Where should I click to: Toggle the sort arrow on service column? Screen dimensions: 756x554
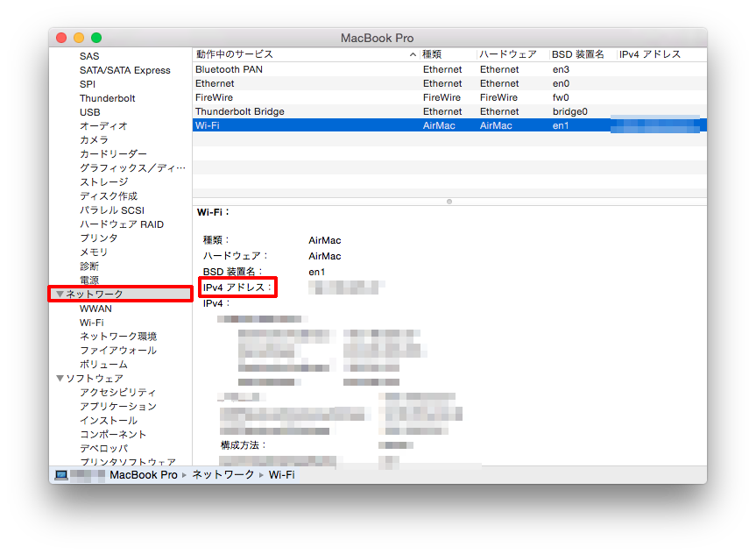tap(413, 54)
